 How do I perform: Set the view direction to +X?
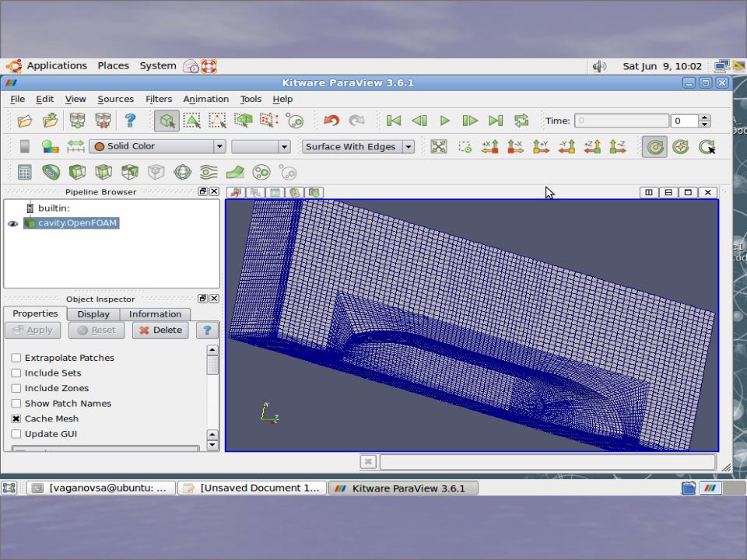[489, 147]
